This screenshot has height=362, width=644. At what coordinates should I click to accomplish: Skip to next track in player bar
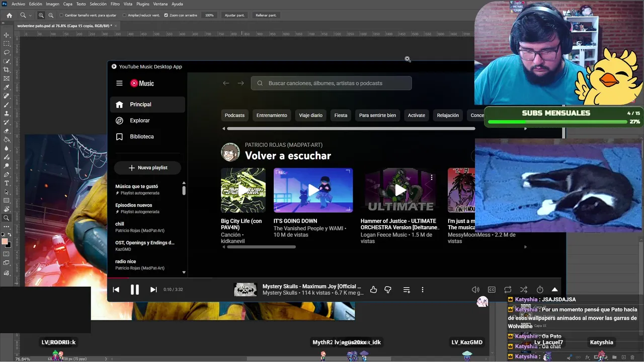[153, 290]
